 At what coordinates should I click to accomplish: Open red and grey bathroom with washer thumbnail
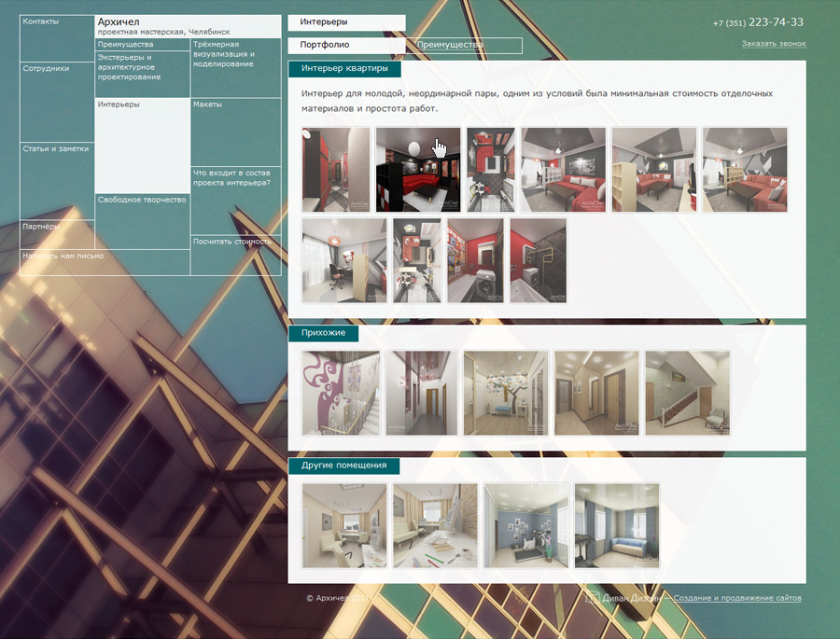538,260
